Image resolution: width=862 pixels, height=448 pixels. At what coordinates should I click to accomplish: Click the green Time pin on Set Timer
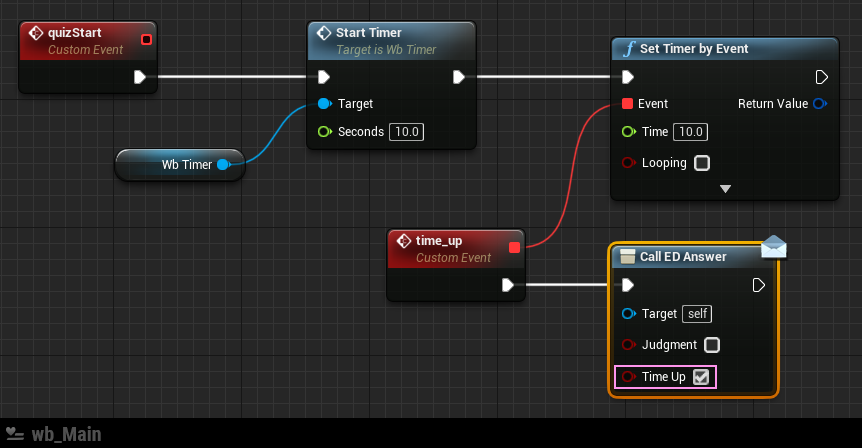(628, 131)
